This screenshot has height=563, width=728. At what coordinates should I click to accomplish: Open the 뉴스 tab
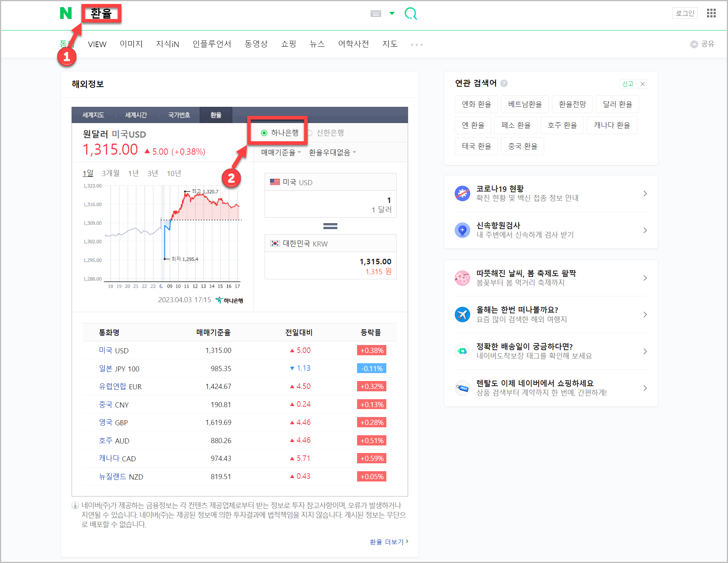tap(317, 44)
